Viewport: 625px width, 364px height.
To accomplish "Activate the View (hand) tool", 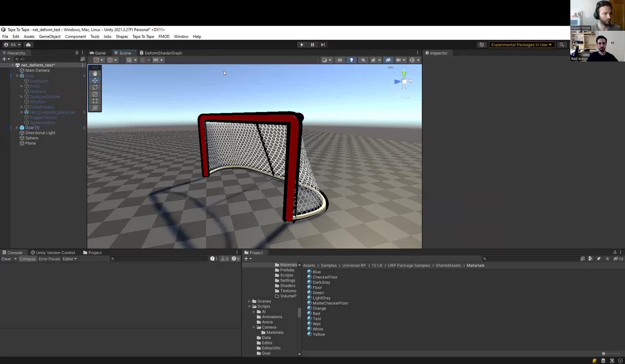I will 95,73.
